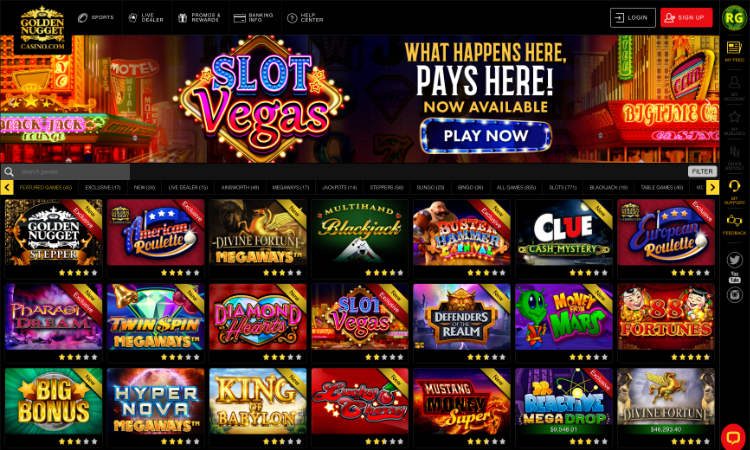Viewport: 750px width, 450px height.
Task: Open the Twitter social icon
Action: tap(734, 260)
